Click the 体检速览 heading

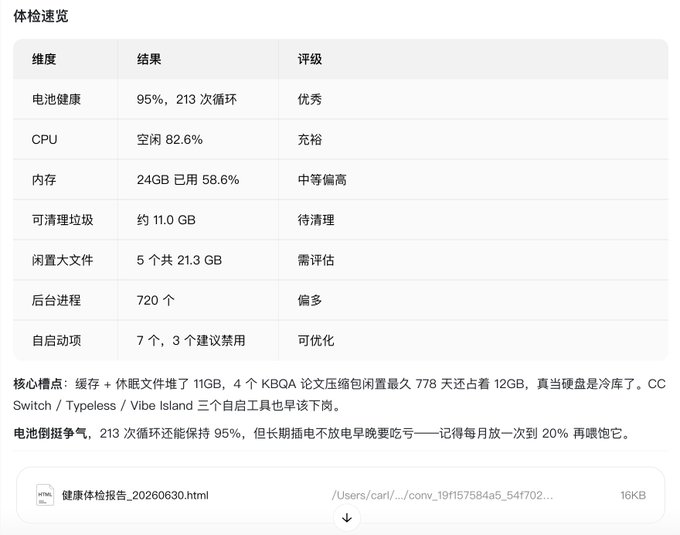pyautogui.click(x=41, y=16)
